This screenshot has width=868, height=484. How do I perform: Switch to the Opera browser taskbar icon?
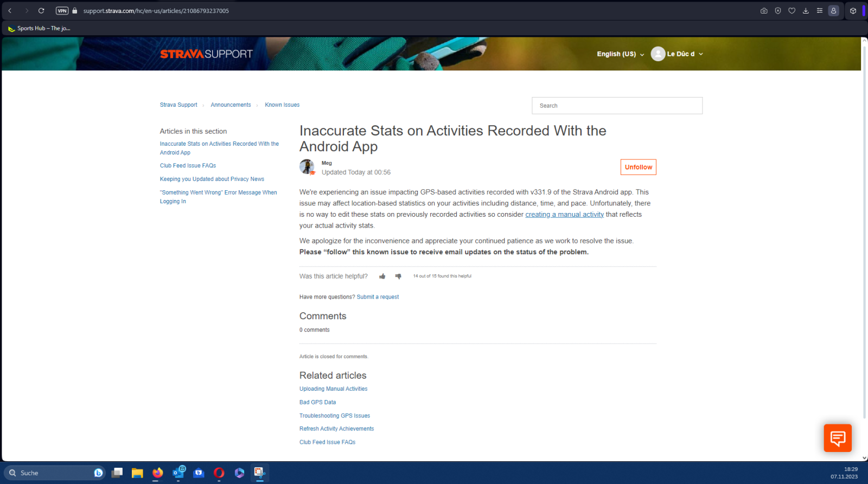219,473
